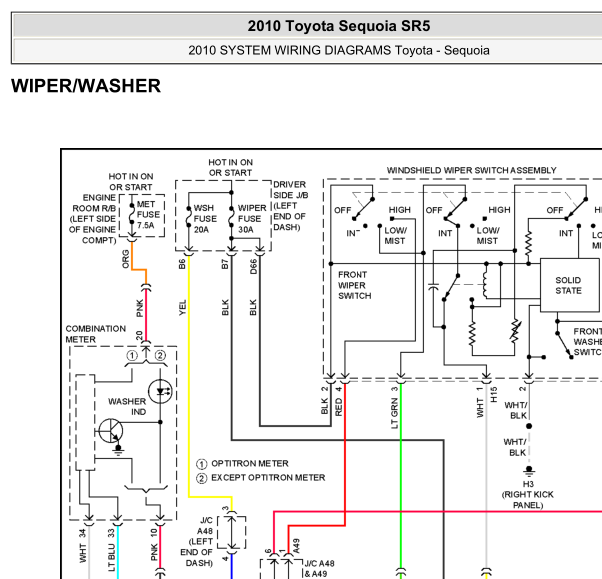Click the "J/C A48 & A49" label
This screenshot has width=602, height=579.
click(319, 569)
